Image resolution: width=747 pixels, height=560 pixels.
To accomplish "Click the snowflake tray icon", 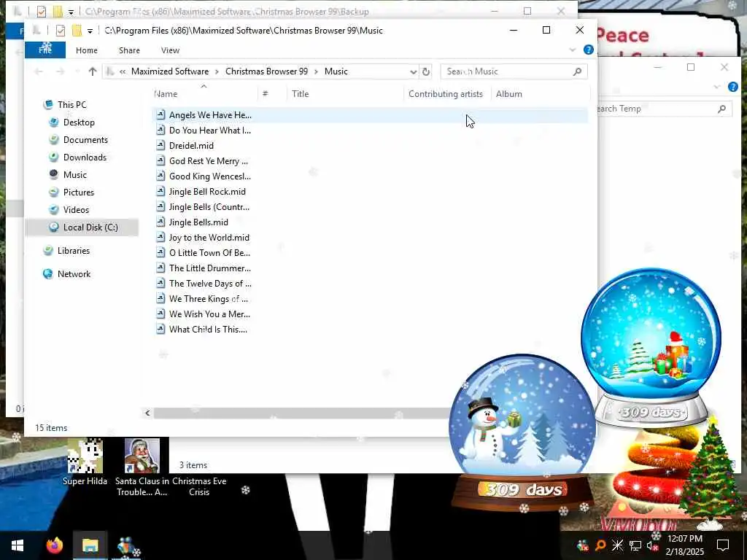I will [x=617, y=545].
